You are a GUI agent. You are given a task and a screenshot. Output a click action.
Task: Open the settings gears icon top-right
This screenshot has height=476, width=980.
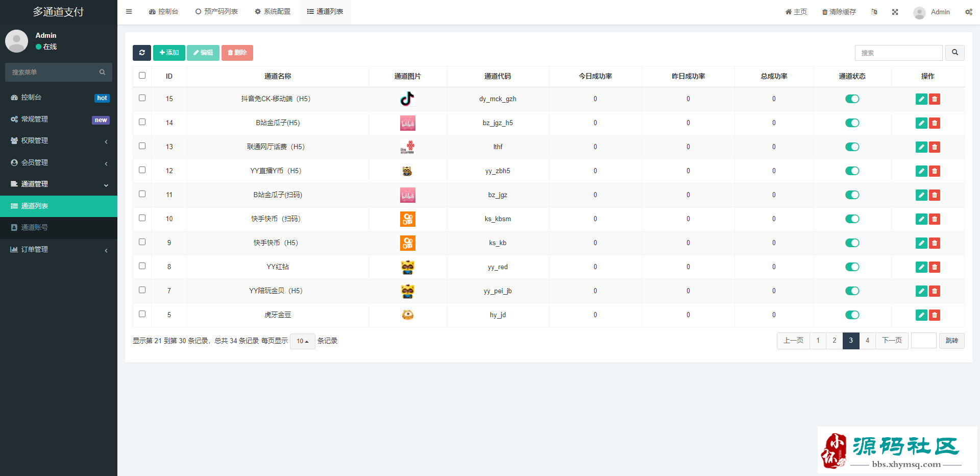click(968, 12)
